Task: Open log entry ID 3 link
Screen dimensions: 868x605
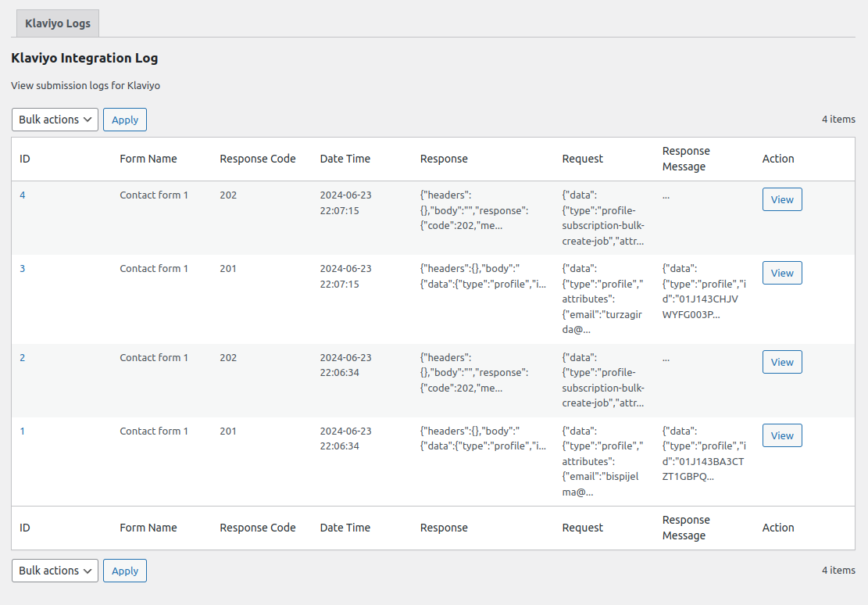Action: 23,269
